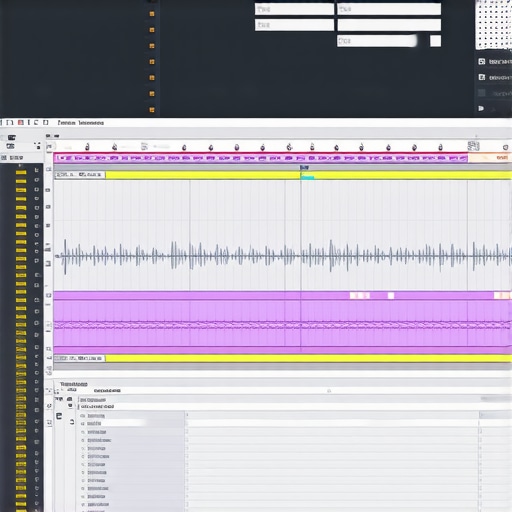Select the cyan marker on the yellow bar

[x=307, y=177]
